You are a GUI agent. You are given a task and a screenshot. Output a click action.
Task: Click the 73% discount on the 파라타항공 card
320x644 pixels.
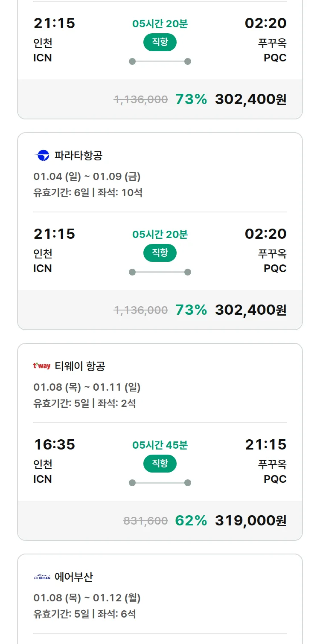(x=191, y=310)
